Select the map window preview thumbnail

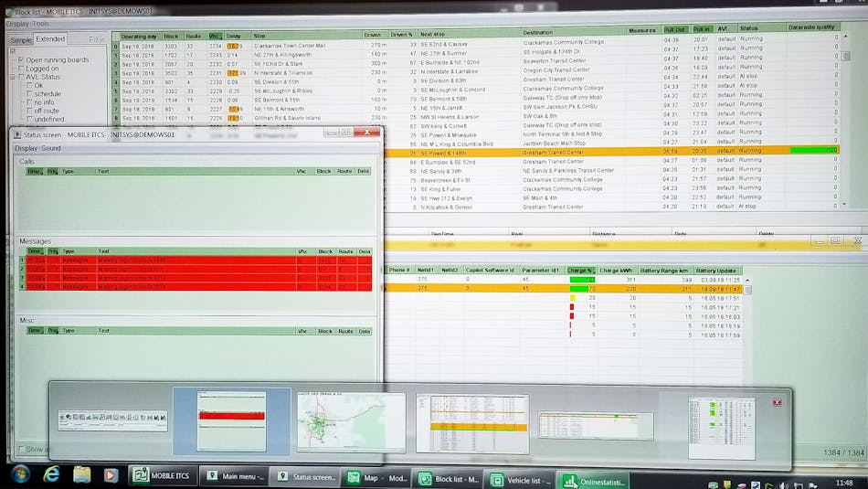click(x=351, y=422)
